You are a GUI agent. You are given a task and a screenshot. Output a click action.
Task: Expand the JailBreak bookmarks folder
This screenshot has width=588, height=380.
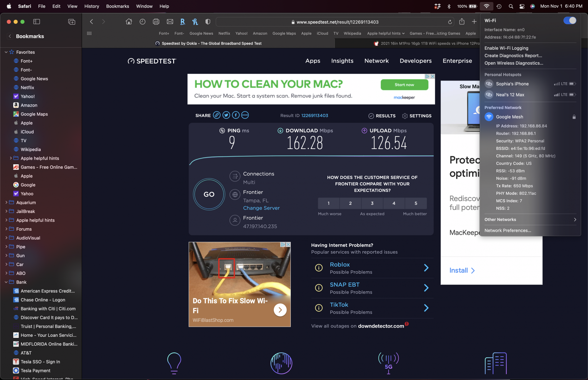[6, 211]
